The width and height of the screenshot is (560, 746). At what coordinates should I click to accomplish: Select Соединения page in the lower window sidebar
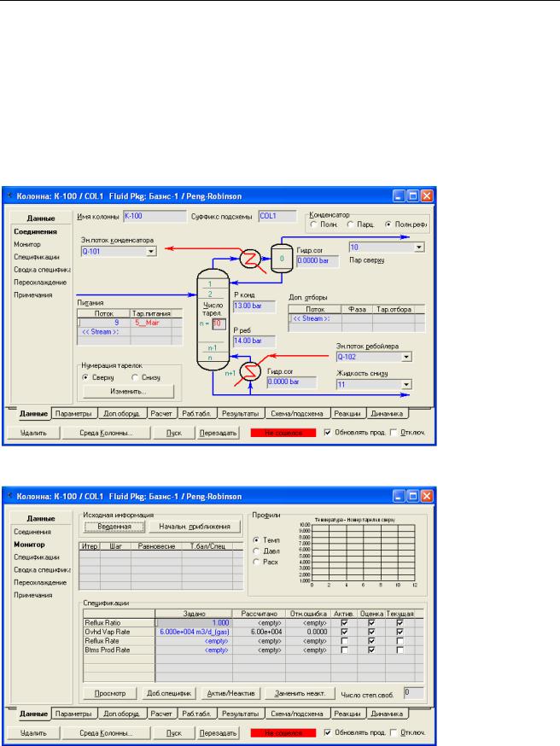click(32, 532)
